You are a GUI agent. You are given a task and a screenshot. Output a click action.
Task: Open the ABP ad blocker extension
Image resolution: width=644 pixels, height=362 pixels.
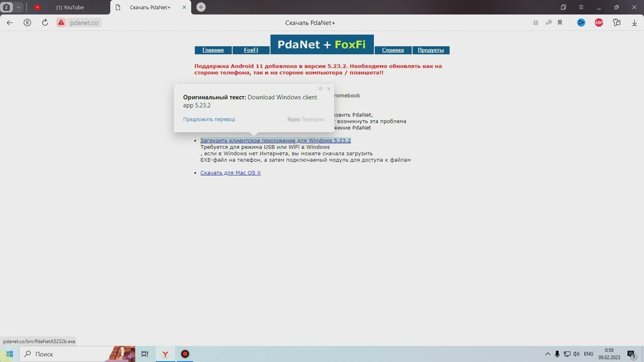(x=599, y=23)
